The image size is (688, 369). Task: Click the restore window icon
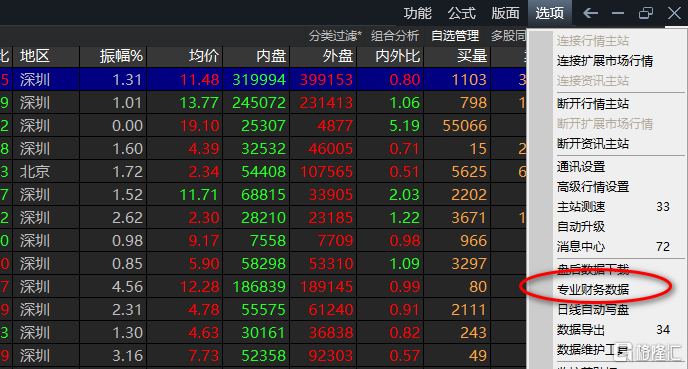click(646, 13)
